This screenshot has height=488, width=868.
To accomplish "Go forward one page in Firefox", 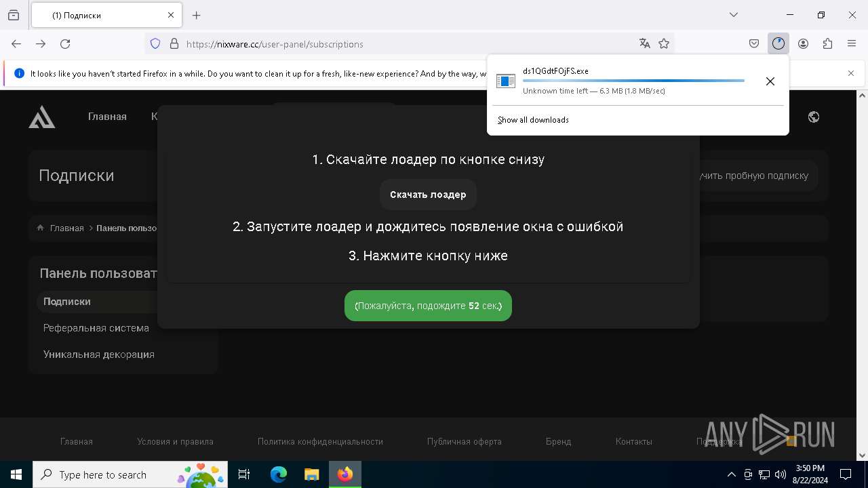I will [x=41, y=44].
